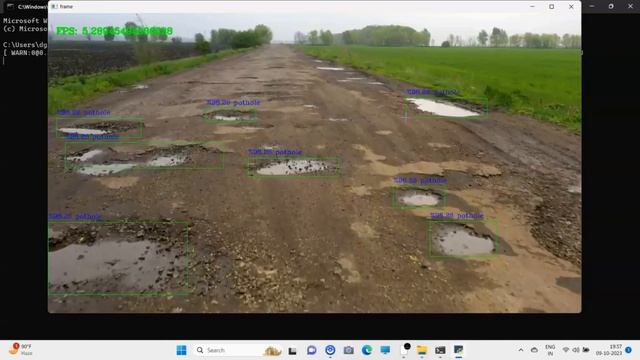Click the top-right roadside pothole detection box
Image resolution: width=640 pixels, height=360 pixels.
[x=446, y=107]
